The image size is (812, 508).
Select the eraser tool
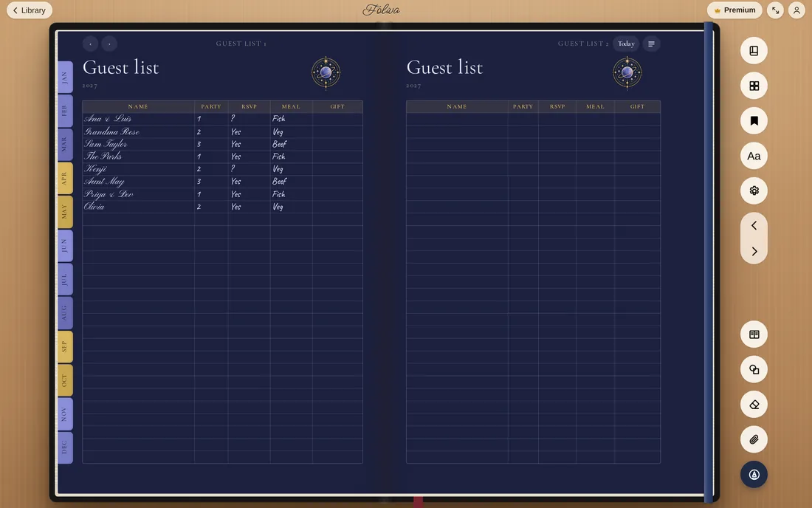point(754,405)
